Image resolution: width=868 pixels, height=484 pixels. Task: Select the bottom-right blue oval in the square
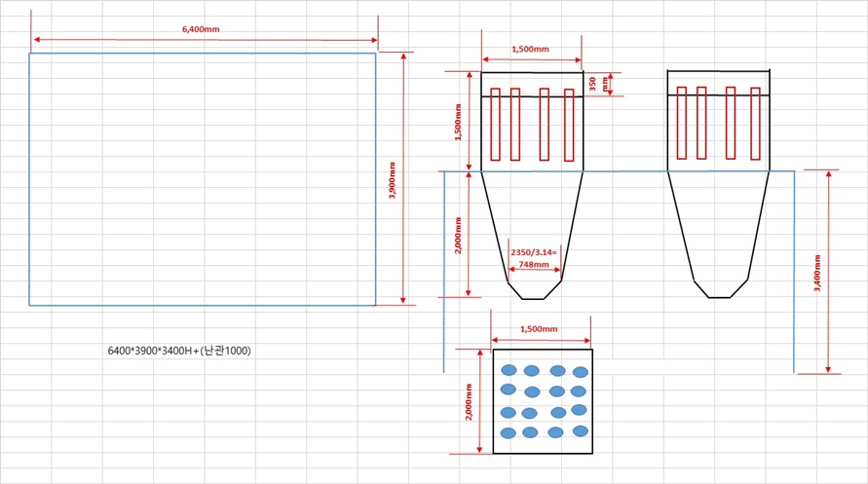tap(581, 431)
